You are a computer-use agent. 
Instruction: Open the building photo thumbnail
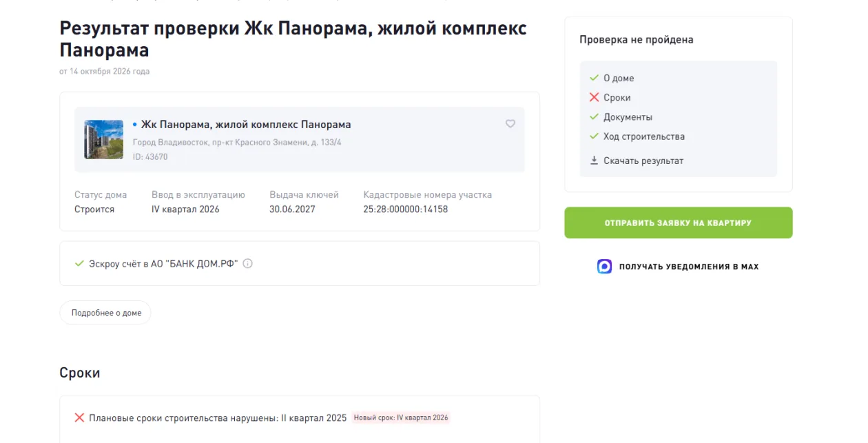point(104,139)
